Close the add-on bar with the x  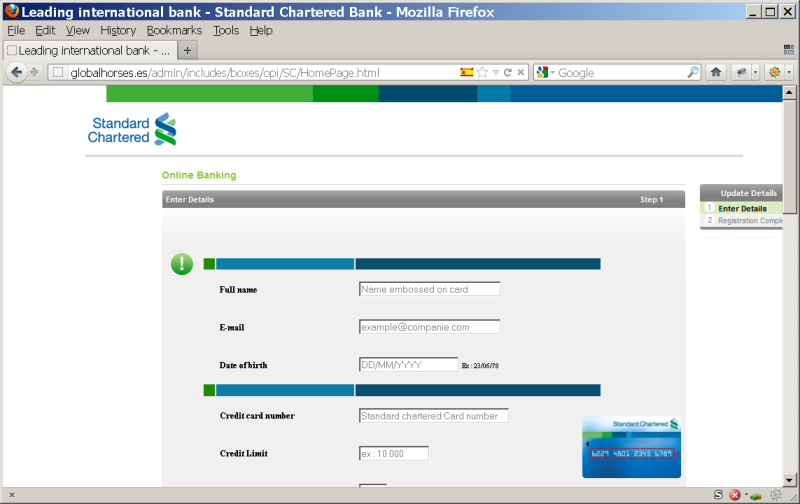point(12,495)
